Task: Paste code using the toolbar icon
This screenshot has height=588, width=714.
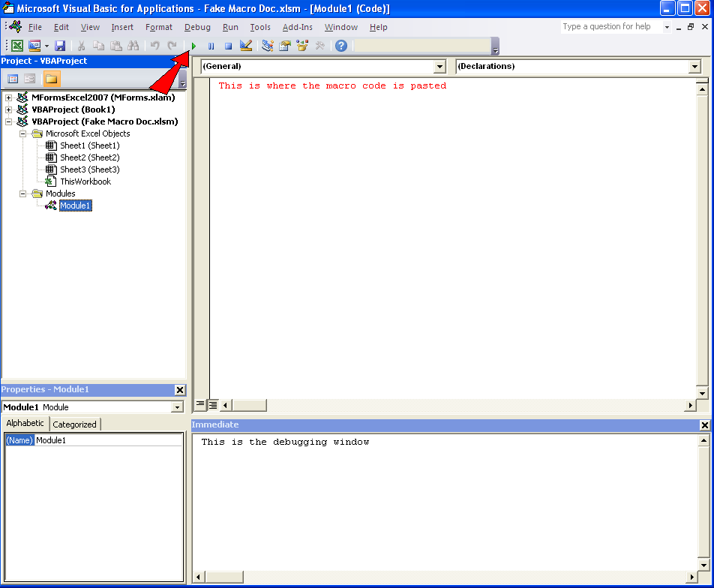Action: coord(116,45)
